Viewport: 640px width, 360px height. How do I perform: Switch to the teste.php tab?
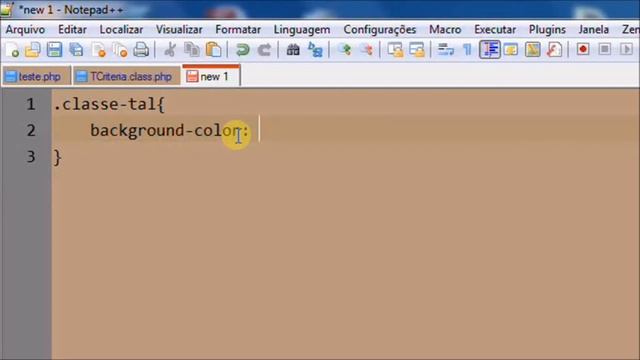click(x=36, y=76)
